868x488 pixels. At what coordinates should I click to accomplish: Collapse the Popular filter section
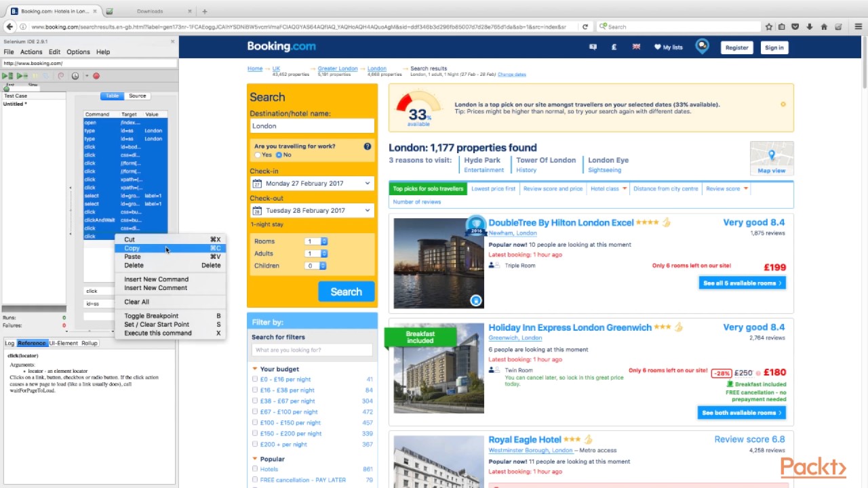[255, 459]
